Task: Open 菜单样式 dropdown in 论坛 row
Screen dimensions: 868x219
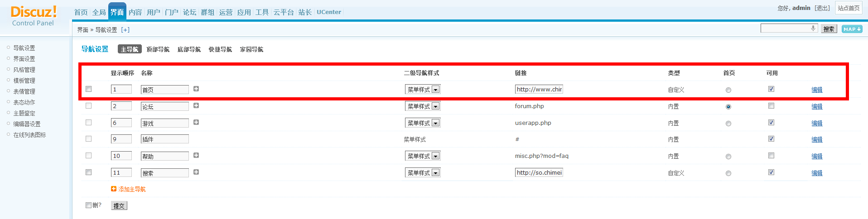Action: click(423, 106)
